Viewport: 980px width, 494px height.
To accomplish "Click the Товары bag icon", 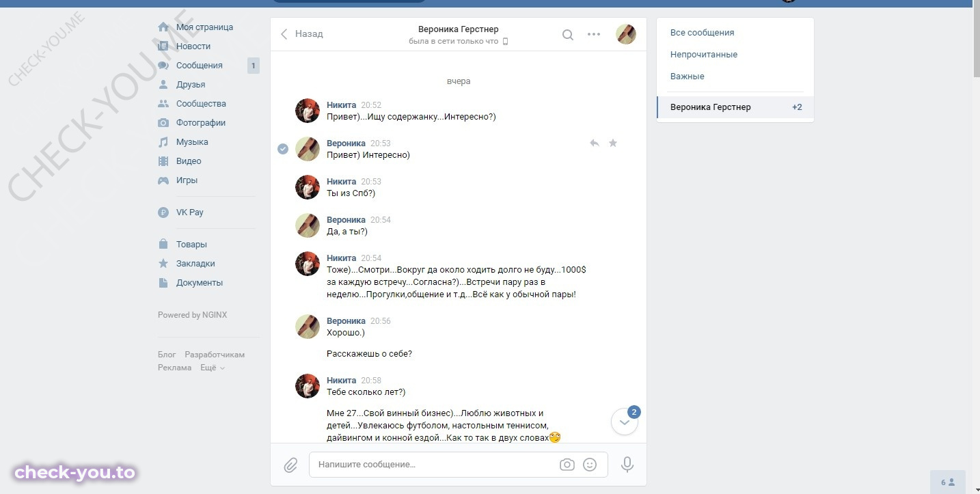I will click(163, 245).
